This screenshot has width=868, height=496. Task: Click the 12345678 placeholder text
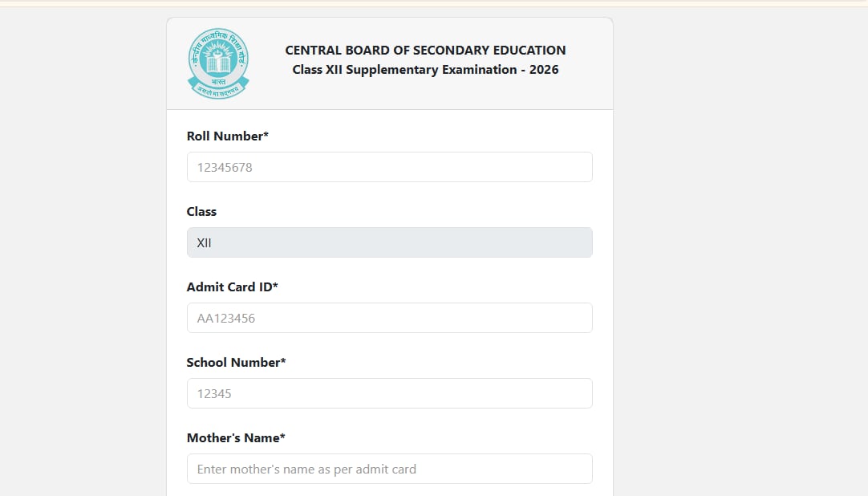[x=225, y=168]
